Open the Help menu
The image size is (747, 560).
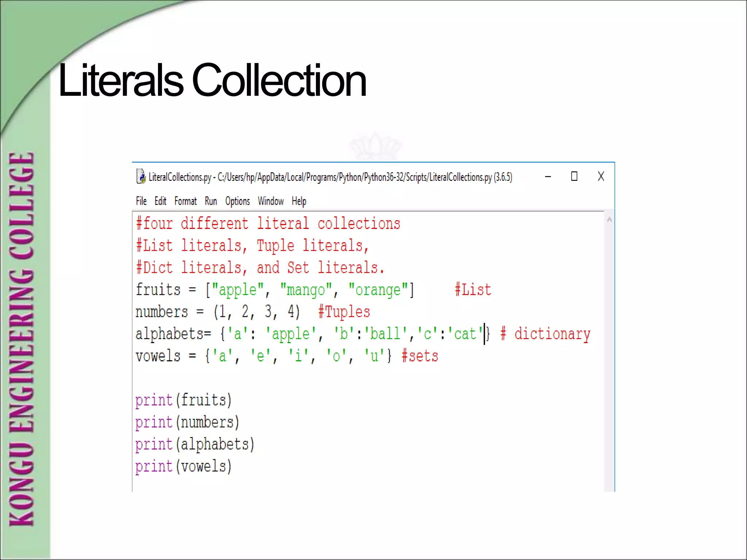[299, 201]
